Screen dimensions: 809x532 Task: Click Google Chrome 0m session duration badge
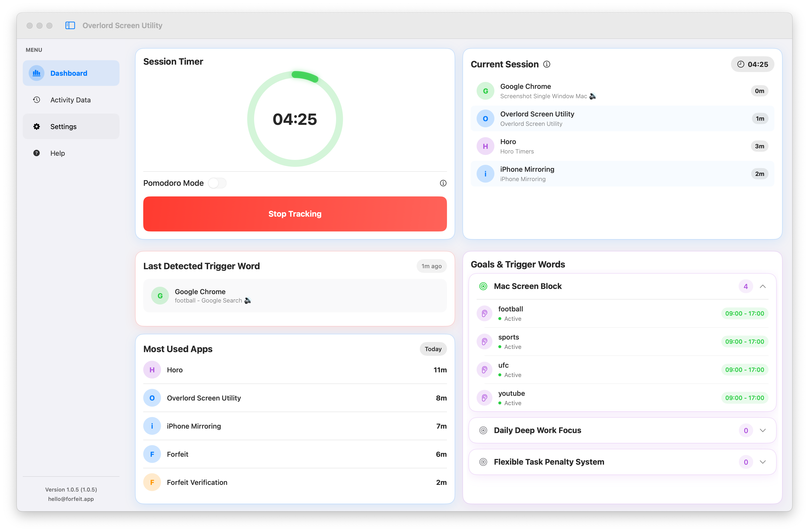[759, 91]
